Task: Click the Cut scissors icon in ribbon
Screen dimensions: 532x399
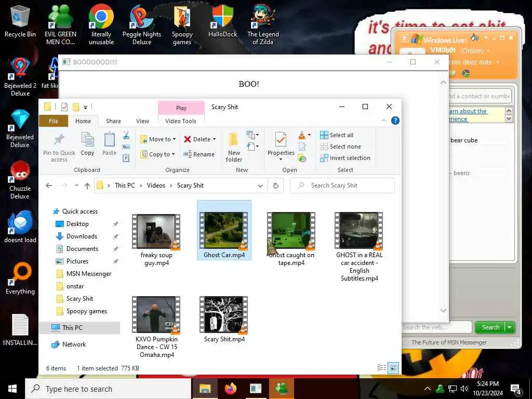Action: coord(126,136)
